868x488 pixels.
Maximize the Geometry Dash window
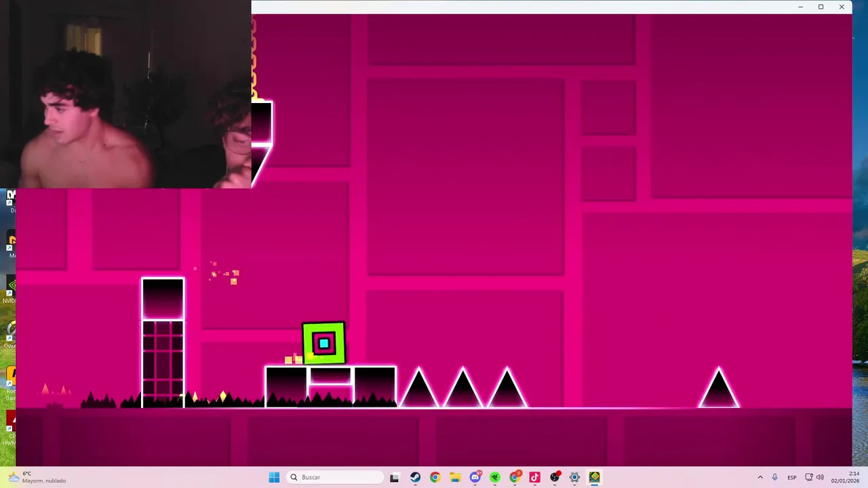(821, 7)
